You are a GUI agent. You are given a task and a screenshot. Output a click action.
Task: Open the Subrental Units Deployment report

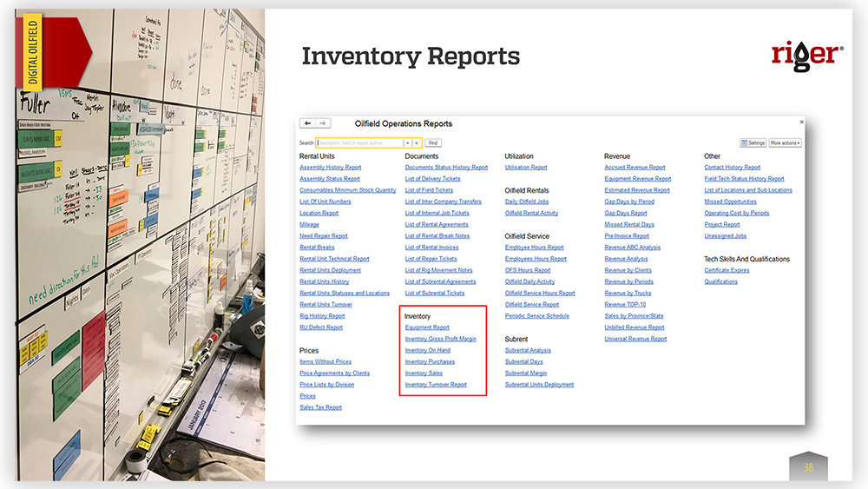click(539, 384)
